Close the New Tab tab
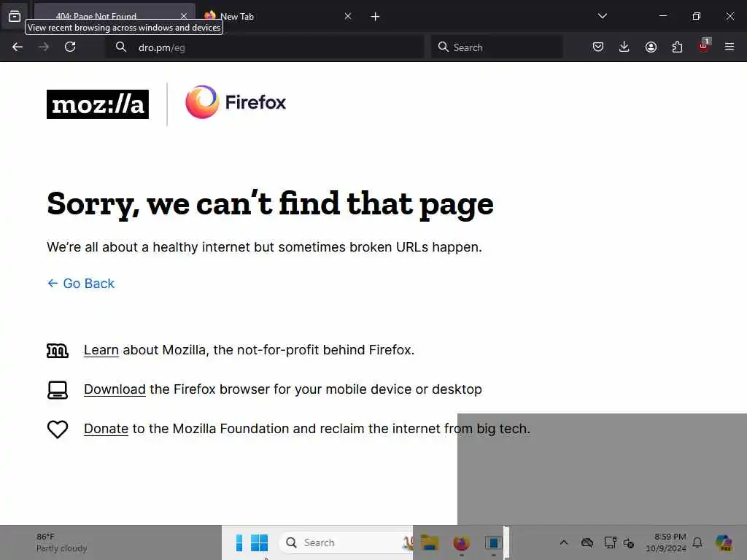Image resolution: width=747 pixels, height=560 pixels. (348, 17)
